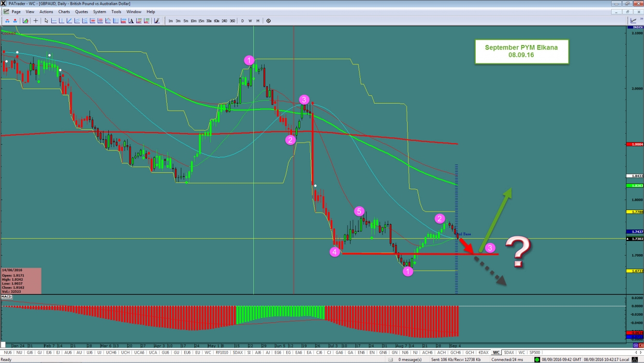The image size is (644, 363).
Task: Click the chart icon at top right corner
Action: pyautogui.click(x=633, y=20)
